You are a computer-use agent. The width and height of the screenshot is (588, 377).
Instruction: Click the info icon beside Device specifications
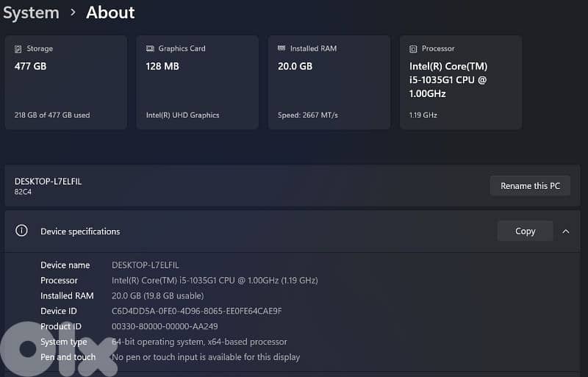click(22, 231)
